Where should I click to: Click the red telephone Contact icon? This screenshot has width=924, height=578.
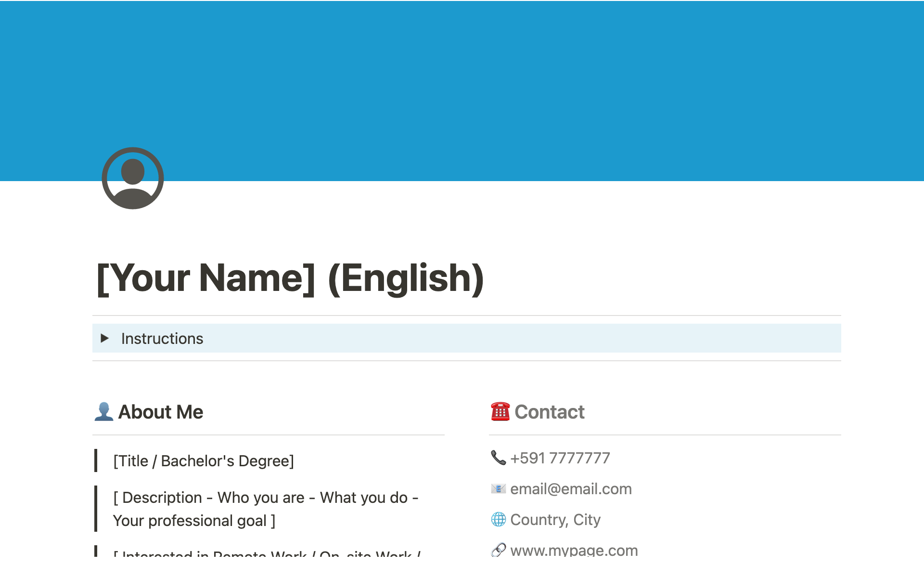[500, 412]
